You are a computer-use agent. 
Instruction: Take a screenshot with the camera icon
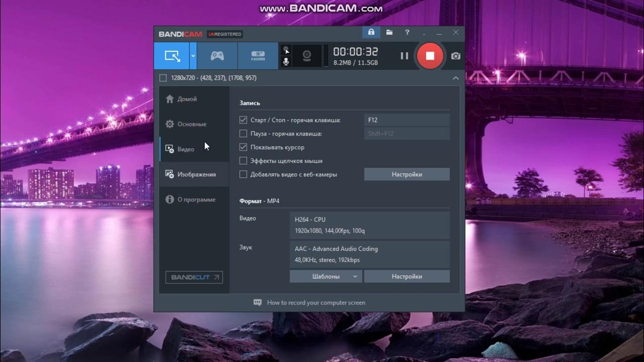pyautogui.click(x=455, y=56)
